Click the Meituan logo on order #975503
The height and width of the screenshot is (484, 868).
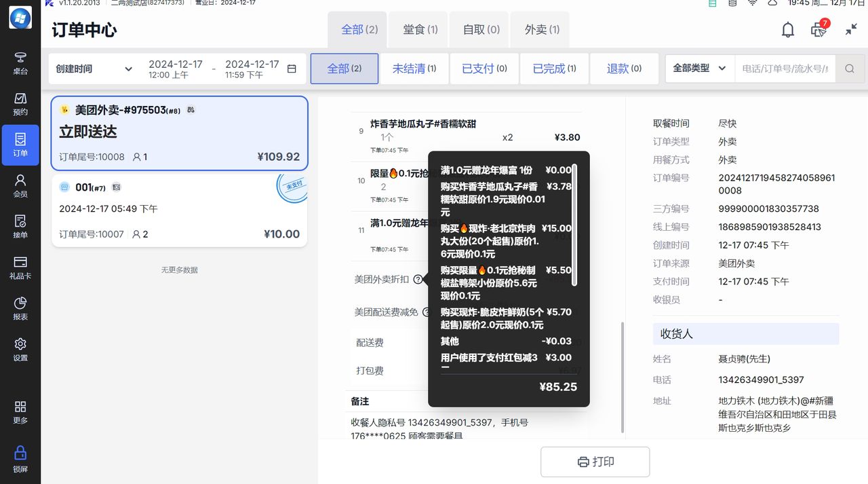tap(65, 110)
